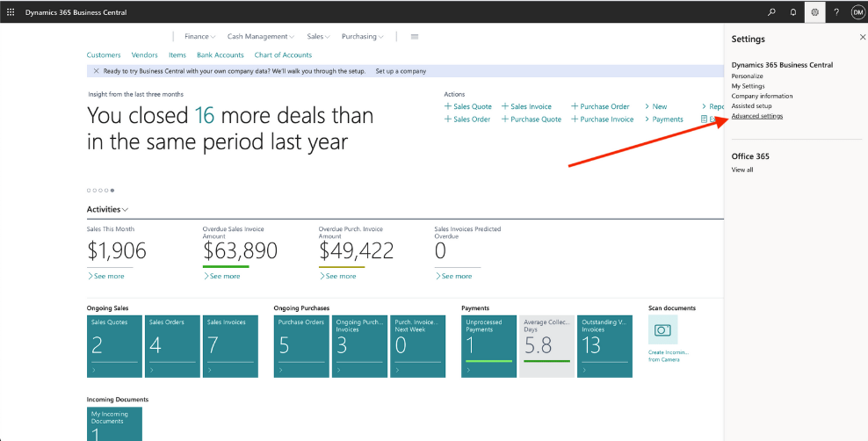Click the Create Incoming Doc camera tile
Viewport: 868px width, 441px height.
[662, 330]
